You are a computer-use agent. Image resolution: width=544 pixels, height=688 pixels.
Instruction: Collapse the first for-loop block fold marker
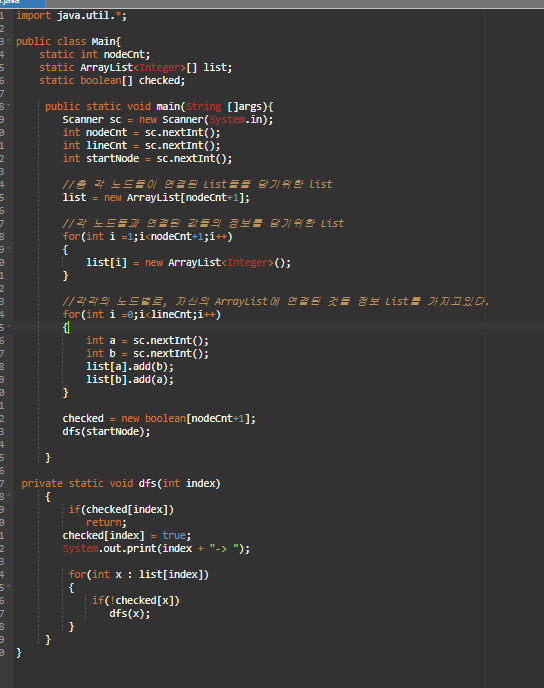(x=8, y=248)
